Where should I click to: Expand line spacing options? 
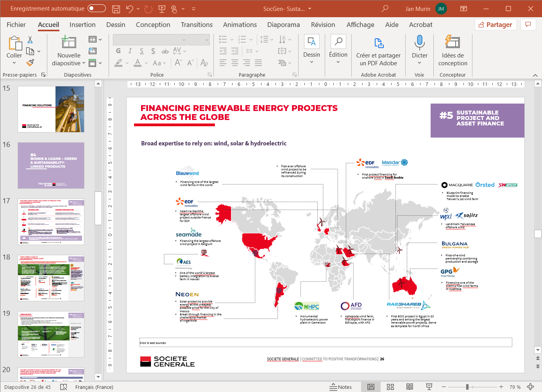pyautogui.click(x=267, y=39)
